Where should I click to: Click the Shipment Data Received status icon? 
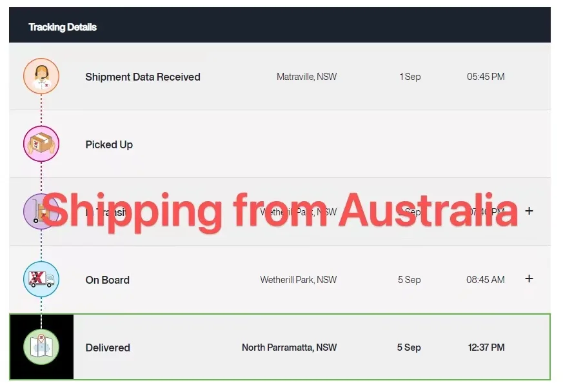(x=41, y=76)
